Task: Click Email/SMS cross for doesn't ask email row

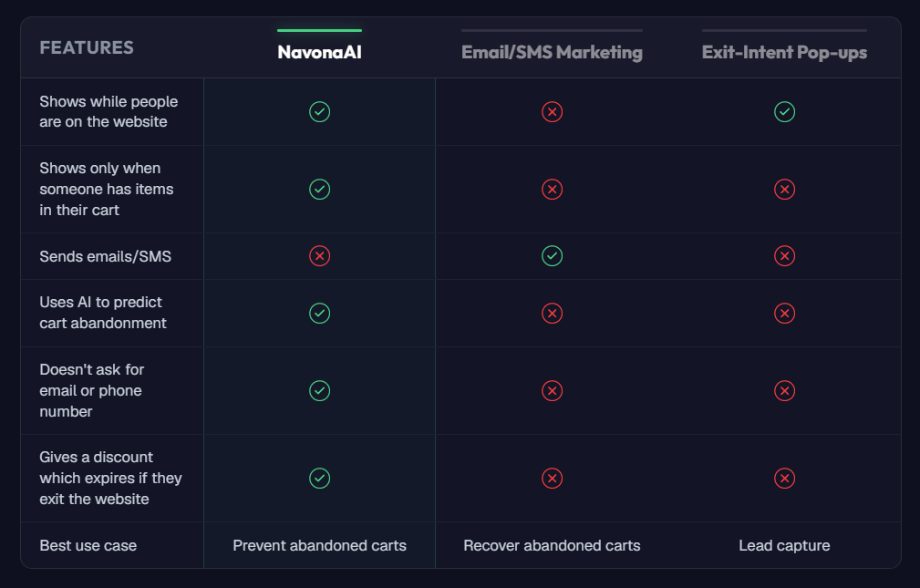Action: pyautogui.click(x=552, y=390)
